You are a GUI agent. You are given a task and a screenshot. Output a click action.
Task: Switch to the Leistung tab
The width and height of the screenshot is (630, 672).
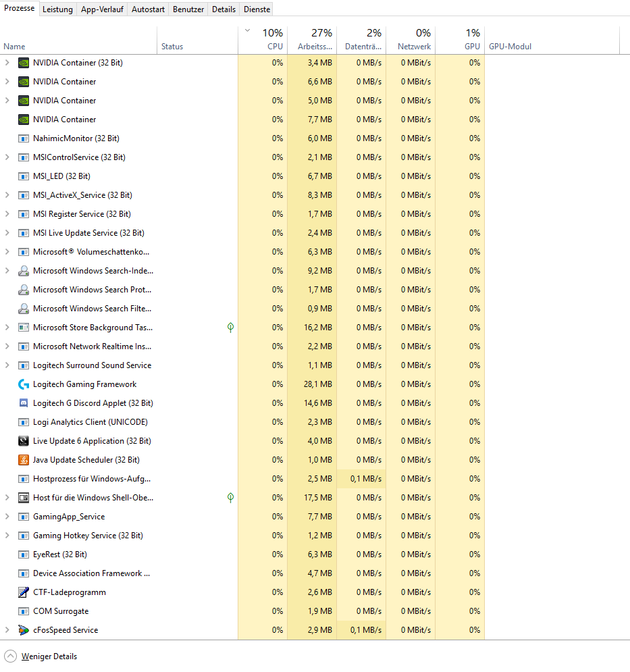tap(57, 9)
